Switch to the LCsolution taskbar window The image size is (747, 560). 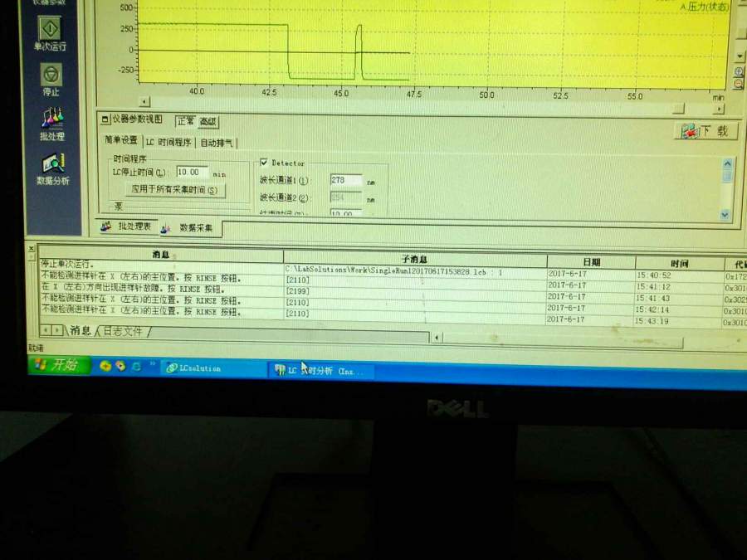(x=212, y=368)
